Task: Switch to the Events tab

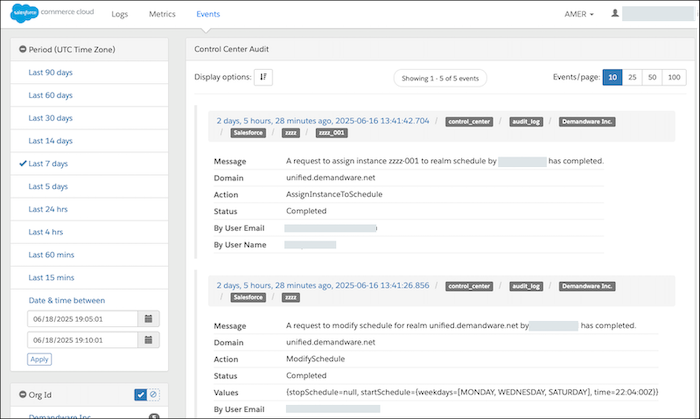Action: (x=208, y=14)
